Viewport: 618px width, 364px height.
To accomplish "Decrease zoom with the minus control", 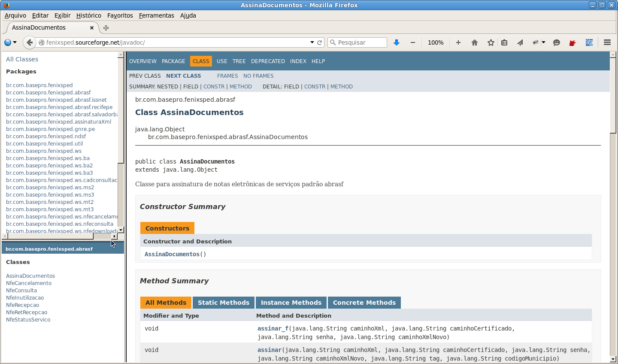I will click(x=412, y=42).
